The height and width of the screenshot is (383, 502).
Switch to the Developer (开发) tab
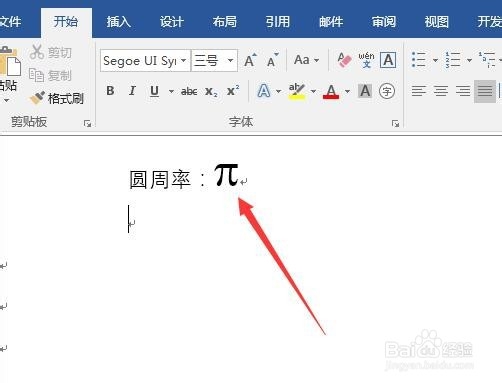(489, 22)
